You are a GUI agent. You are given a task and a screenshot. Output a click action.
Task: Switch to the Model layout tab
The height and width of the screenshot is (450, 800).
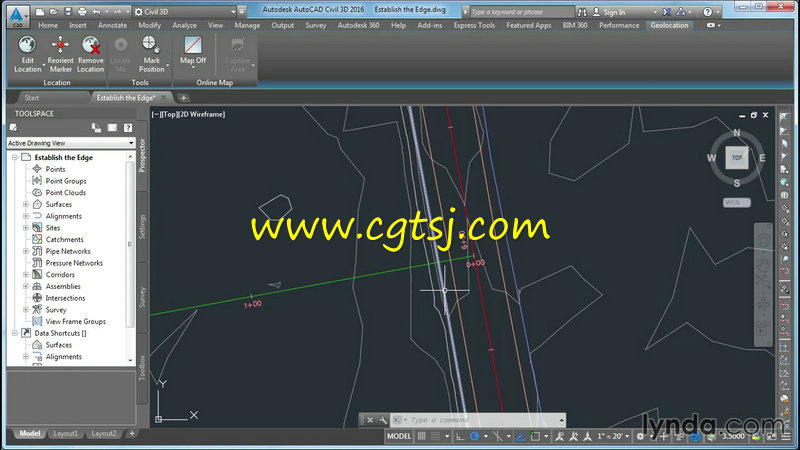(30, 433)
